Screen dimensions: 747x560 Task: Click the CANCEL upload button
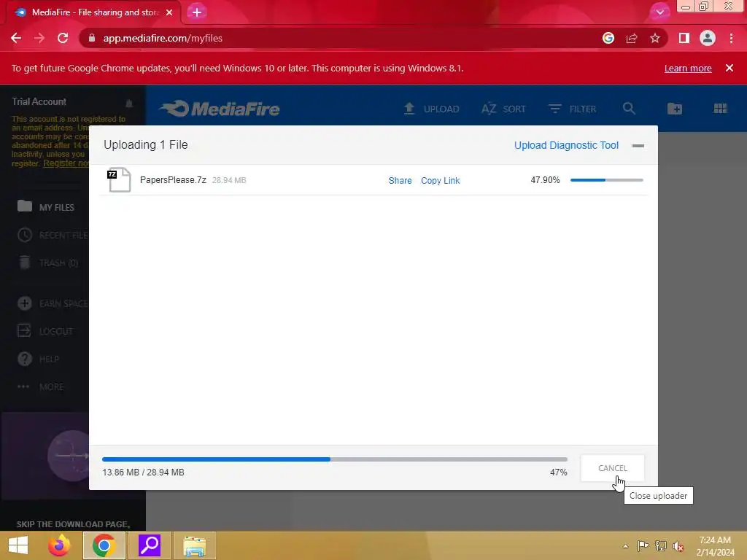pyautogui.click(x=613, y=468)
